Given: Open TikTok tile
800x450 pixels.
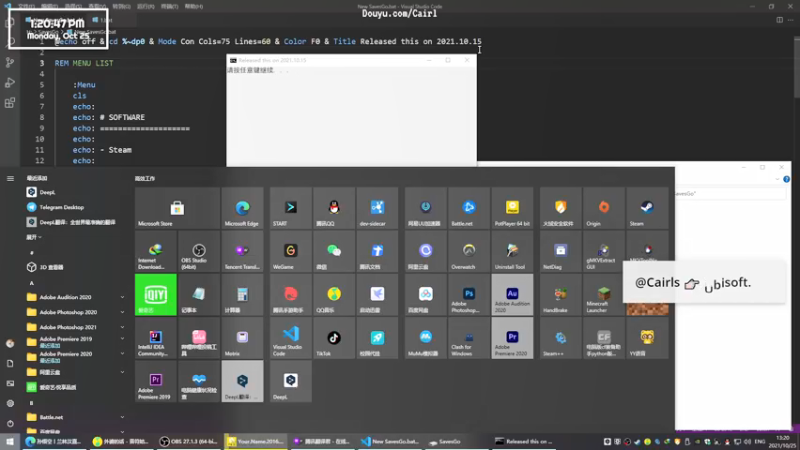Looking at the screenshot, I should [x=334, y=338].
